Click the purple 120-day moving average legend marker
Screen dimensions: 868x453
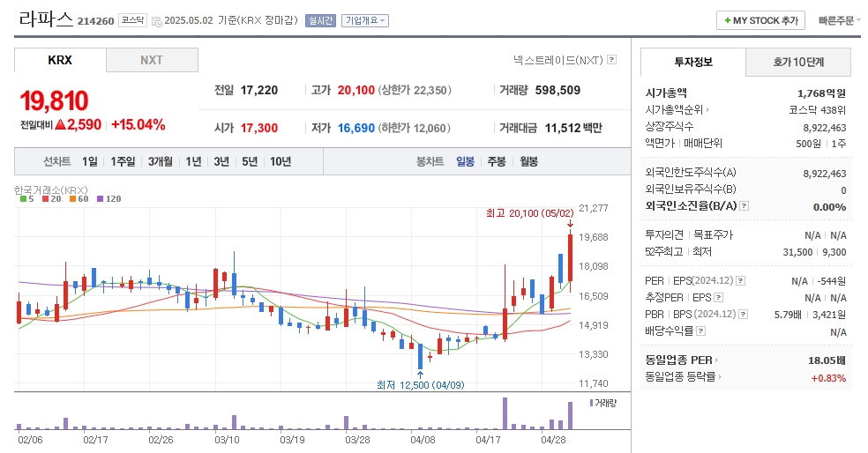pyautogui.click(x=100, y=199)
